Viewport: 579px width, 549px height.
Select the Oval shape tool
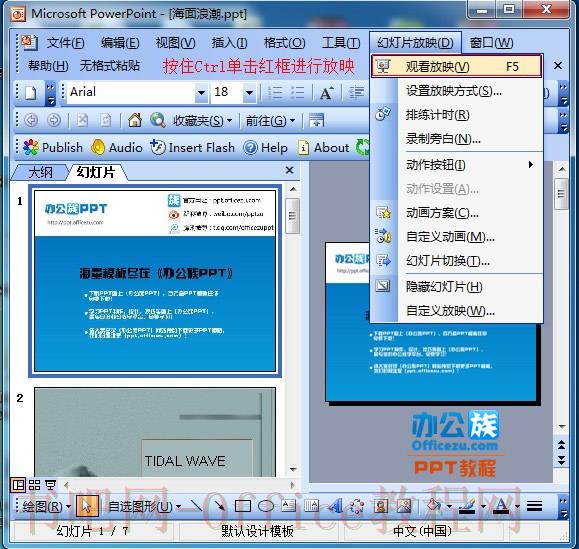265,506
